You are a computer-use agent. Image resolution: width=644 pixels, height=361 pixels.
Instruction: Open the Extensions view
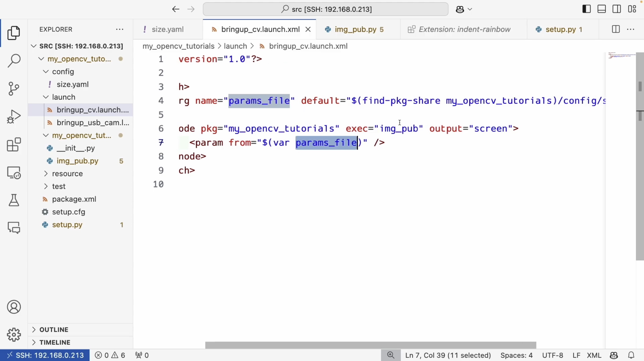click(14, 145)
